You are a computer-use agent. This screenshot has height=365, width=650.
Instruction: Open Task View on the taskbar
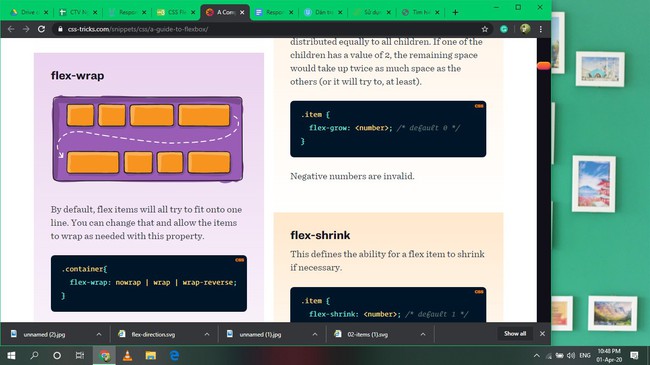pyautogui.click(x=80, y=355)
